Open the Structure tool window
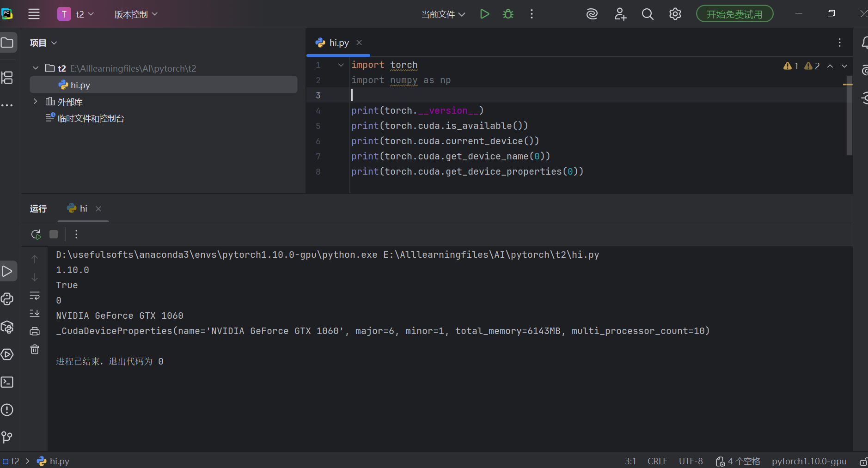Viewport: 868px width, 468px height. coord(7,78)
